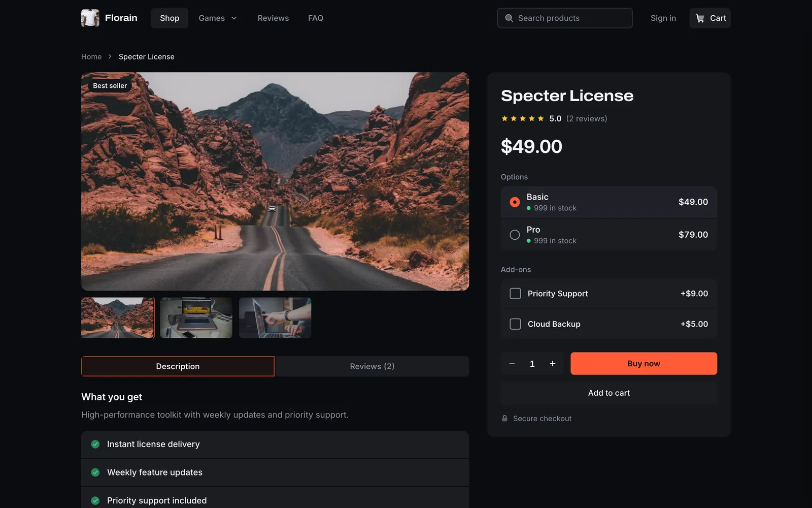Click the star rating icons

click(x=523, y=118)
